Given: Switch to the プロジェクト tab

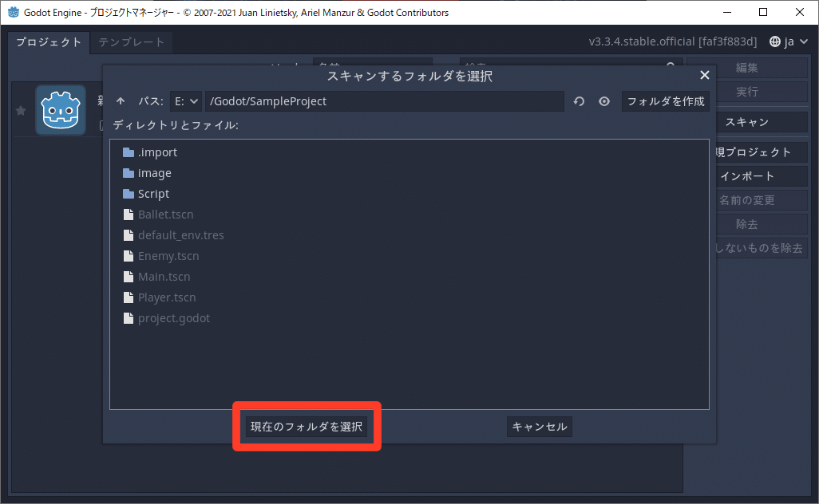Looking at the screenshot, I should click(x=49, y=42).
